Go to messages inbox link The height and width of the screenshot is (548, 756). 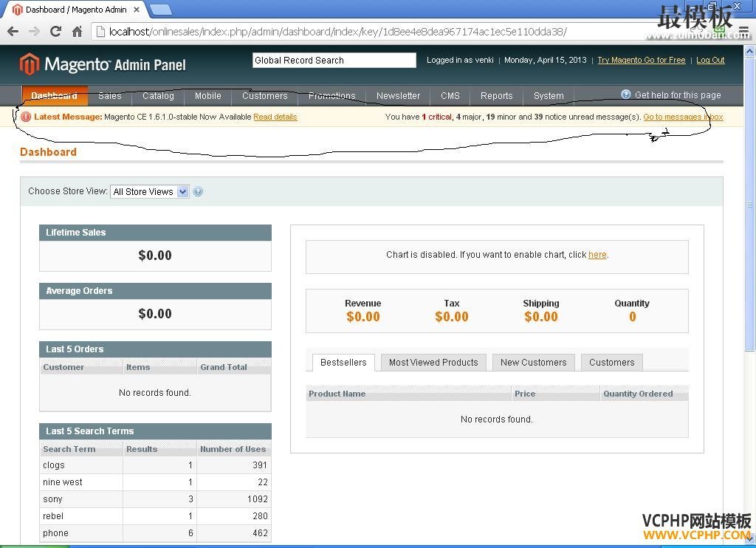click(683, 117)
